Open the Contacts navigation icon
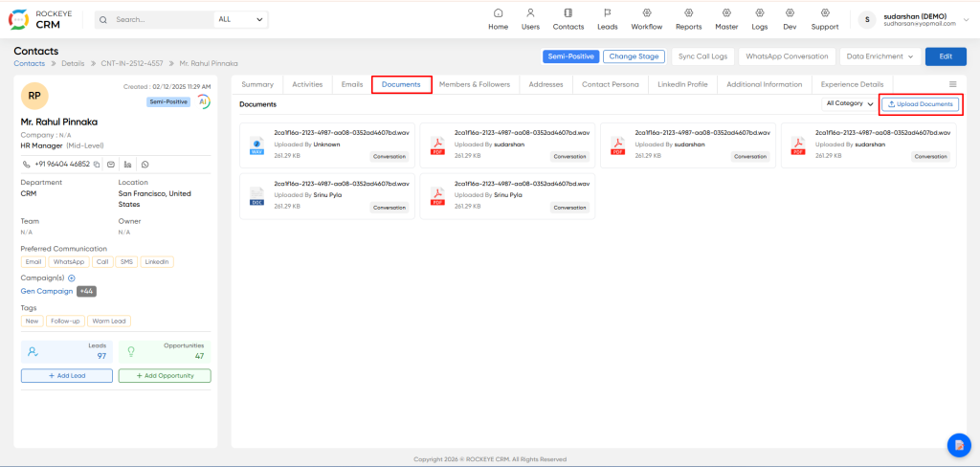980x467 pixels. [568, 12]
